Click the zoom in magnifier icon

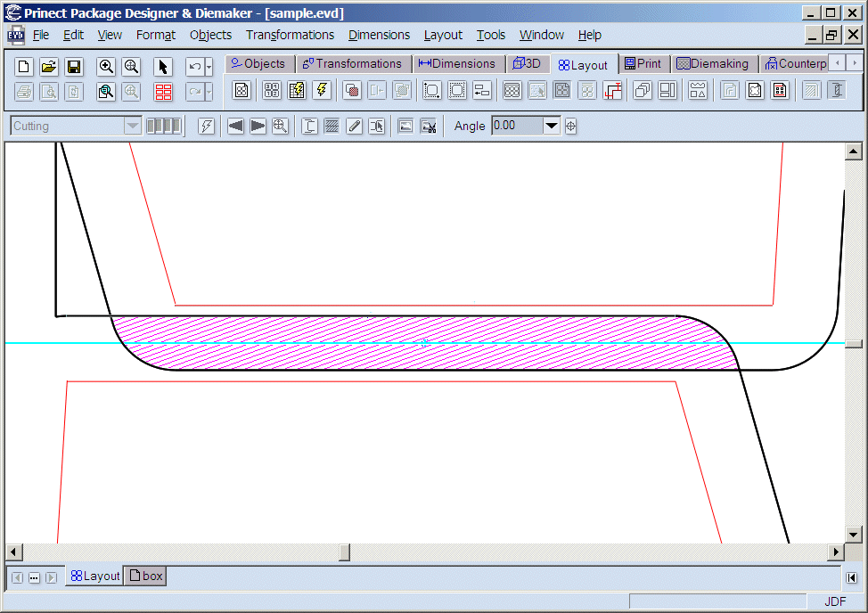(106, 67)
